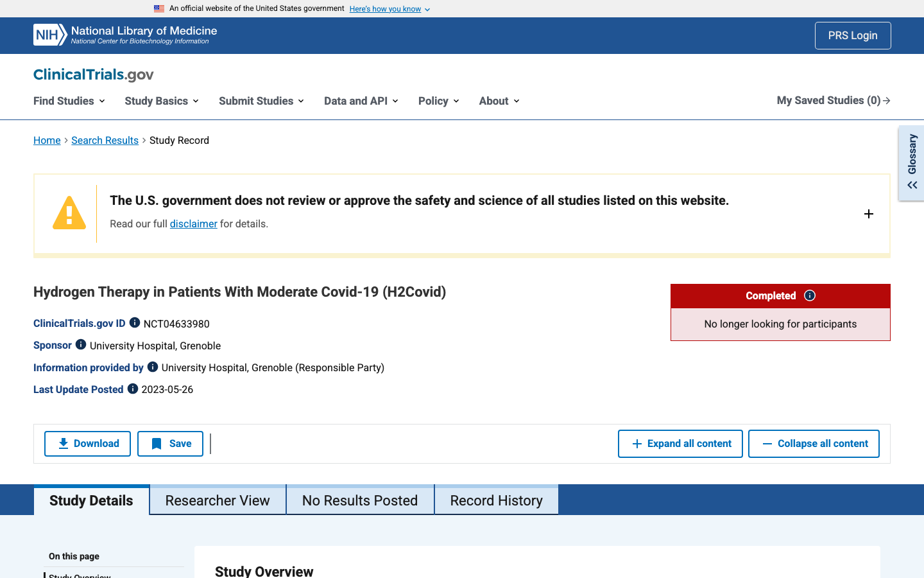Image resolution: width=924 pixels, height=578 pixels.
Task: Open the Data and API dropdown menu
Action: pyautogui.click(x=361, y=101)
